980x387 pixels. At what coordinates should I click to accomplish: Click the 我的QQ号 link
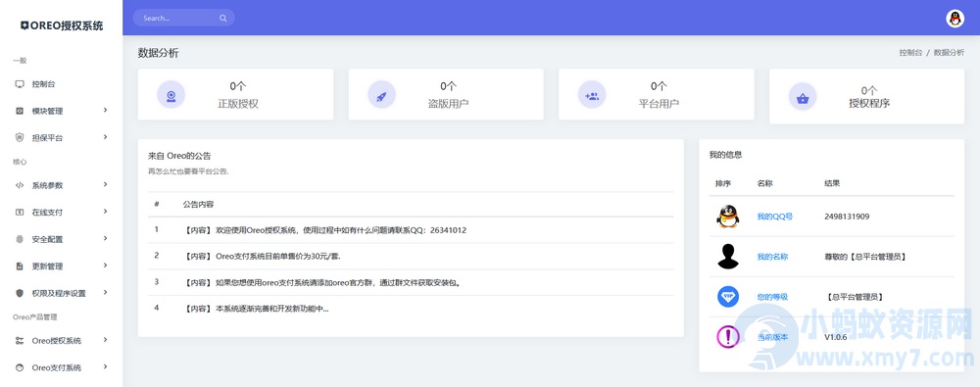click(x=774, y=217)
